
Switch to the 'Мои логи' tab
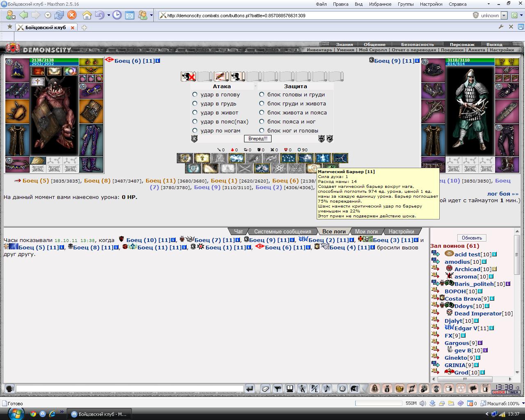coord(366,231)
